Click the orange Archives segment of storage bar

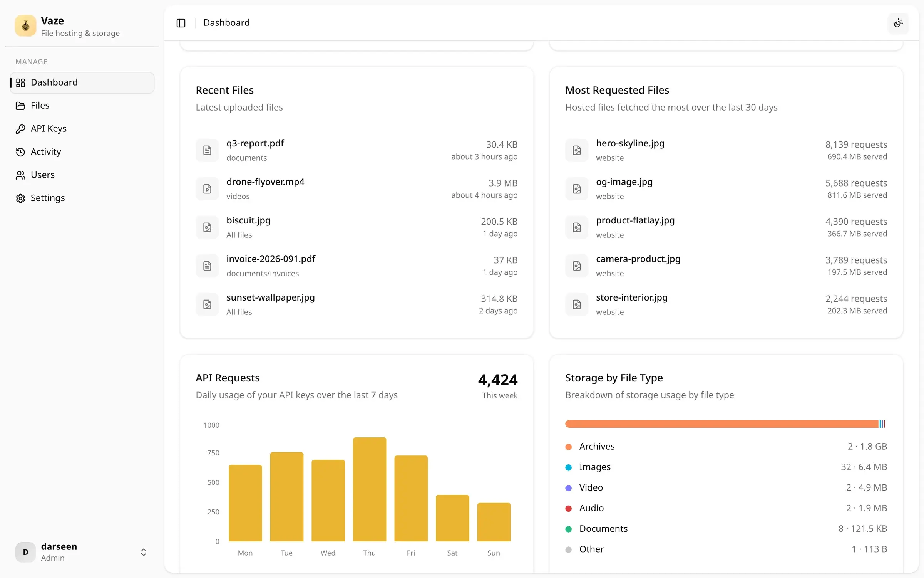click(x=721, y=424)
